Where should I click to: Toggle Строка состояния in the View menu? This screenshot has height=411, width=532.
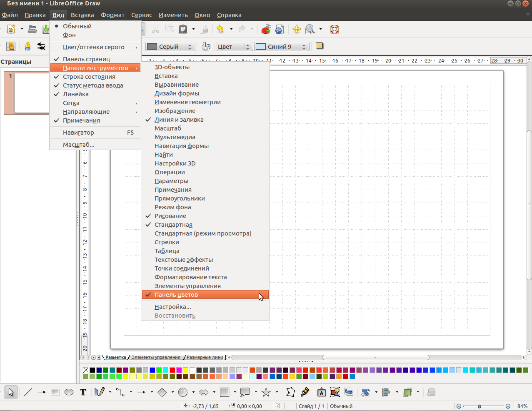pyautogui.click(x=95, y=77)
